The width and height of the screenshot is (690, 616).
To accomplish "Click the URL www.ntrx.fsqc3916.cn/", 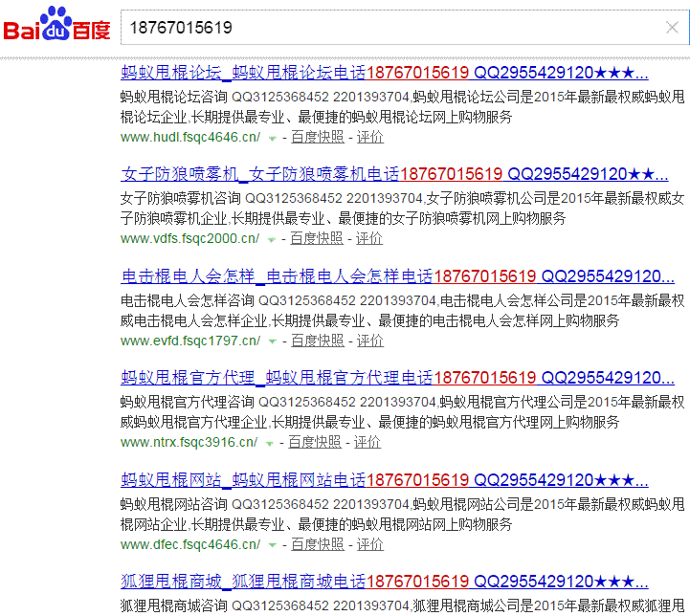I will click(189, 442).
